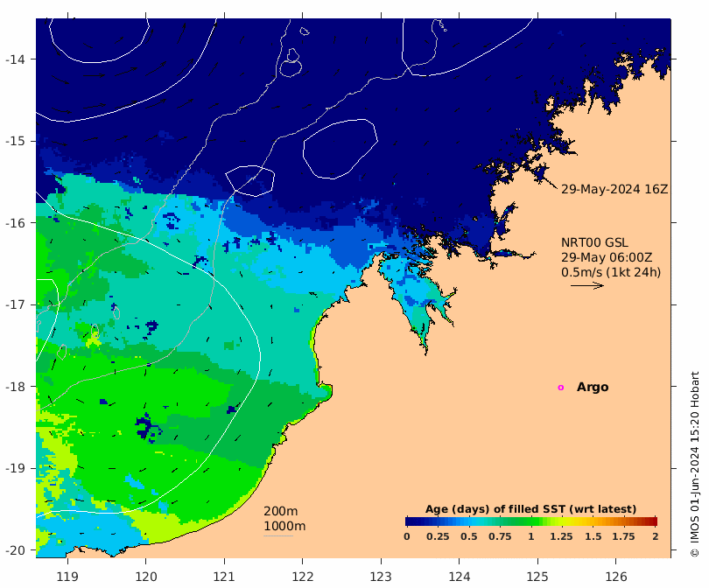Click the 29-May 06:00Z text

[607, 257]
